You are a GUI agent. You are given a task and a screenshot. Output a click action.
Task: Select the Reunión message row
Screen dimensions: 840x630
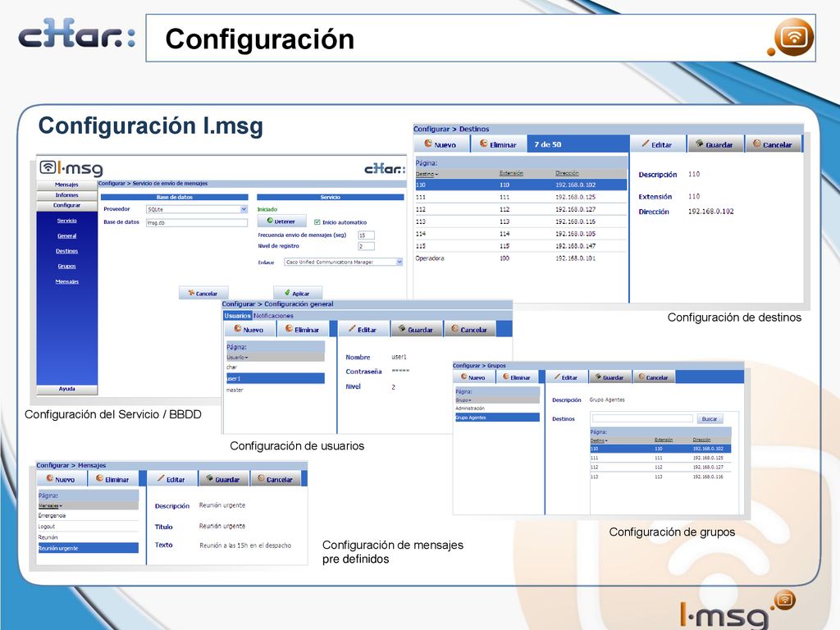[88, 536]
